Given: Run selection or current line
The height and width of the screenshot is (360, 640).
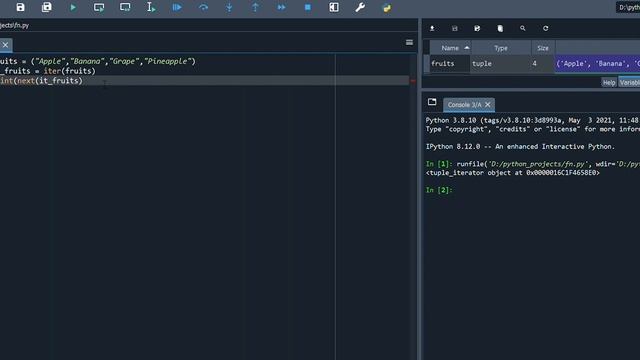Looking at the screenshot, I should click(151, 7).
